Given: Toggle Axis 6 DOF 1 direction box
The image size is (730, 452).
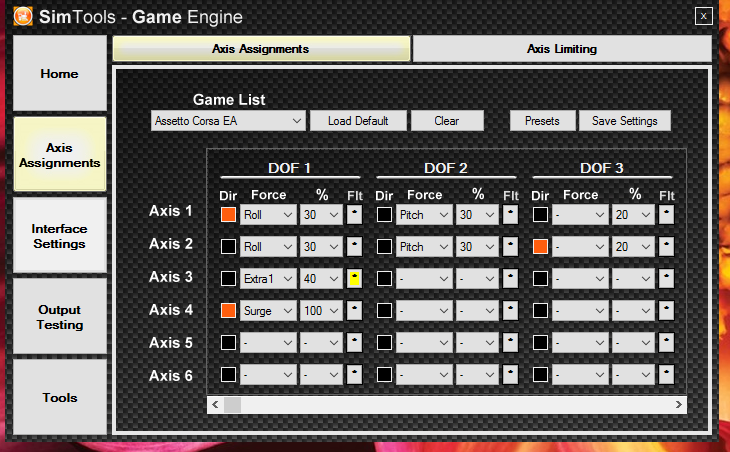Looking at the screenshot, I should (228, 375).
